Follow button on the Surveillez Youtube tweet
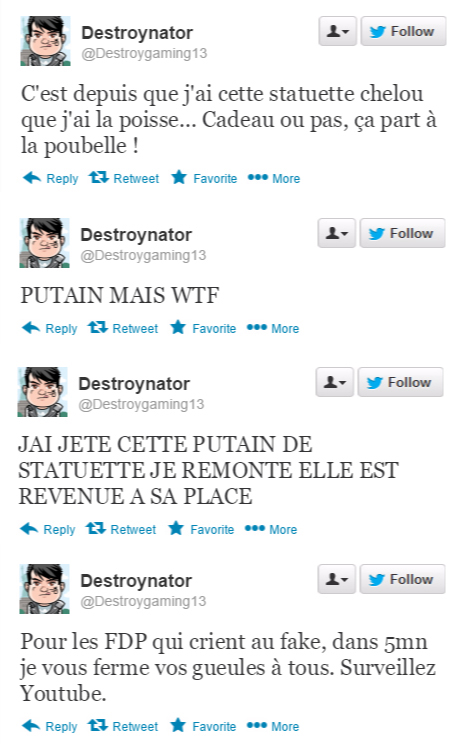This screenshot has width=462, height=746. (x=403, y=579)
